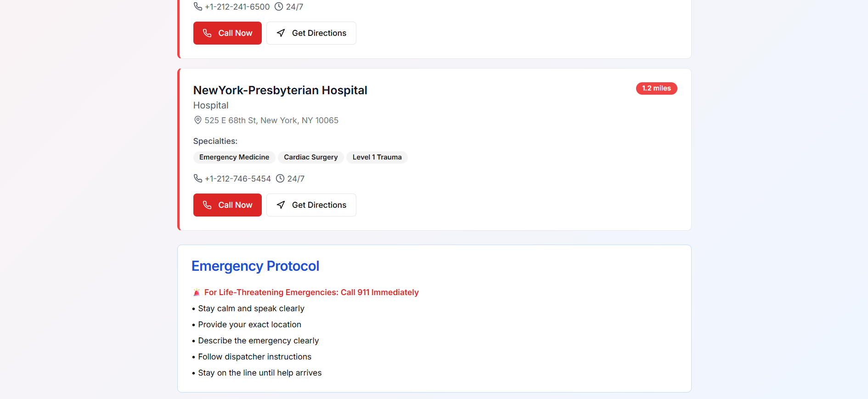Open the NewYork-Presbyterian Hospital card heading
Image resolution: width=868 pixels, height=399 pixels.
point(280,90)
